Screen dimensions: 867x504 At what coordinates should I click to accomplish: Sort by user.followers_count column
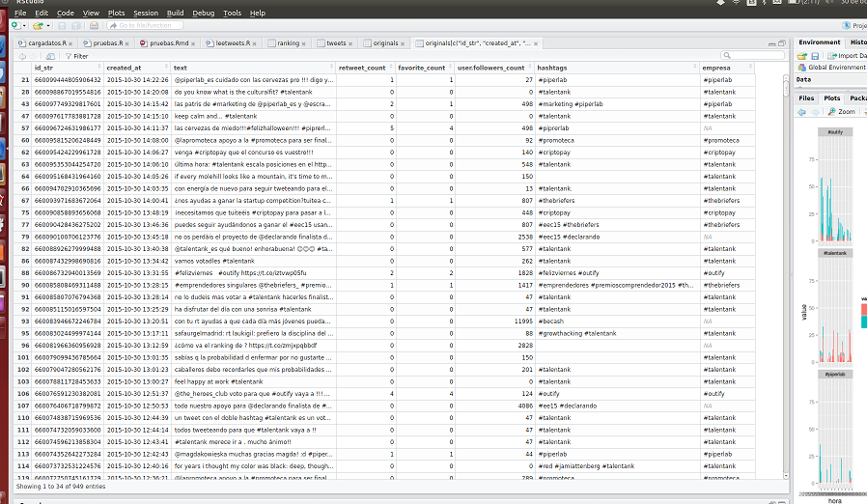(x=494, y=68)
